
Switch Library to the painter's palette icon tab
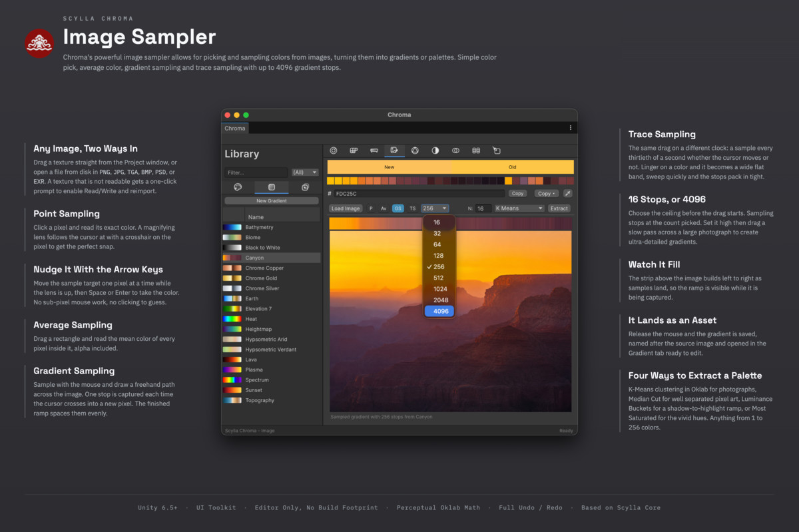[238, 187]
